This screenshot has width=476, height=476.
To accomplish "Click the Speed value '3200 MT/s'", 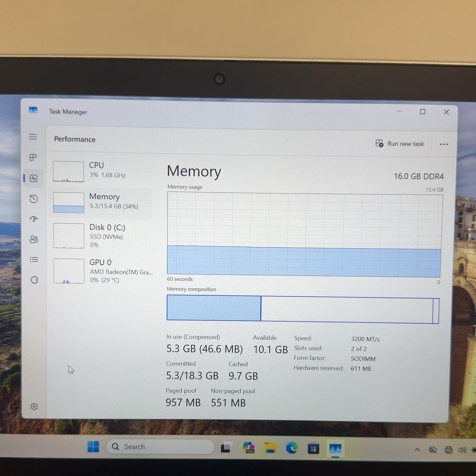I will 365,339.
